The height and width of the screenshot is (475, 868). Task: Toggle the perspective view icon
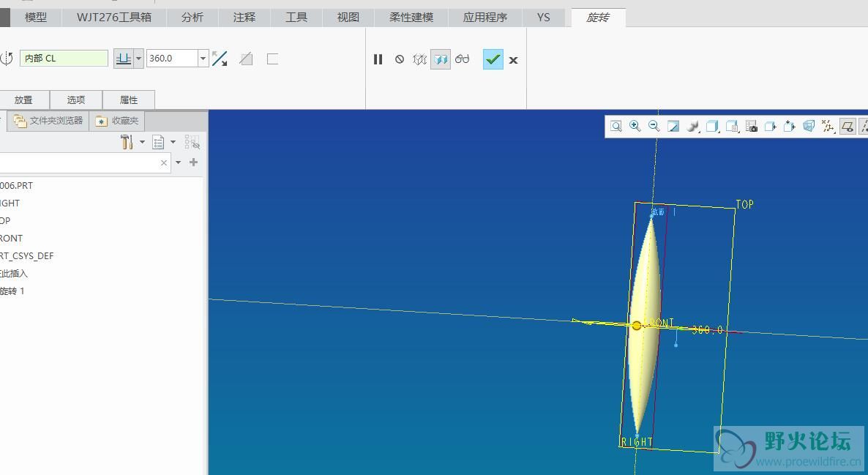809,126
